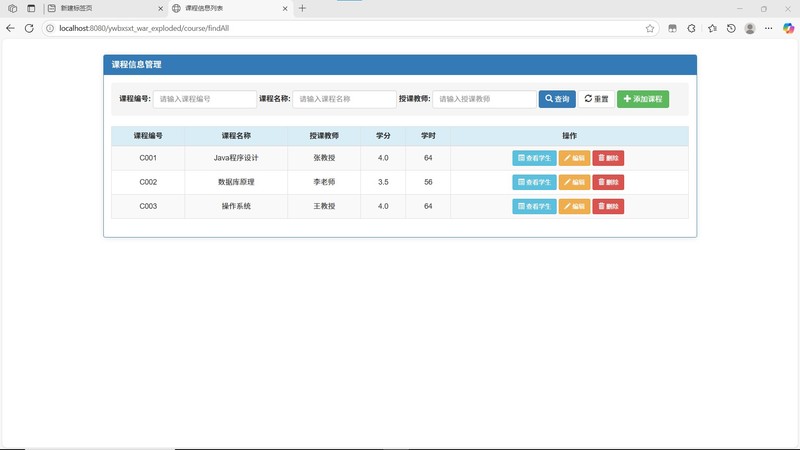Edit course C002
The height and width of the screenshot is (450, 800).
[574, 182]
